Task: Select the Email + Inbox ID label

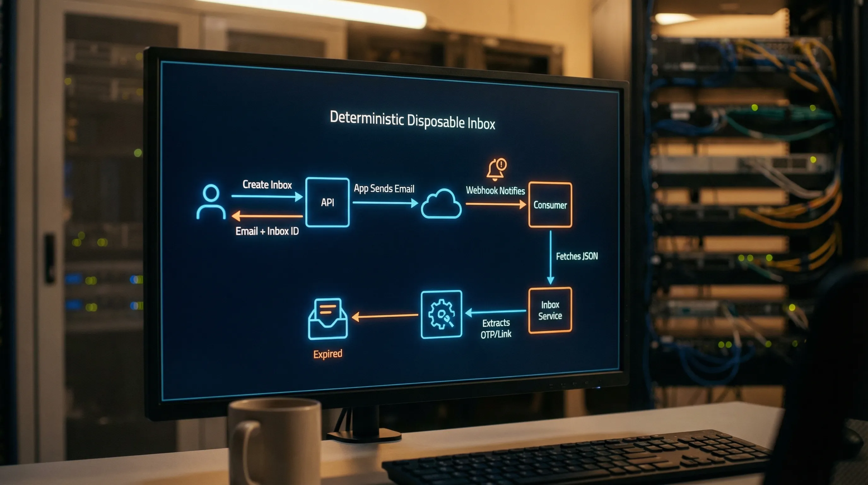Action: pos(267,232)
